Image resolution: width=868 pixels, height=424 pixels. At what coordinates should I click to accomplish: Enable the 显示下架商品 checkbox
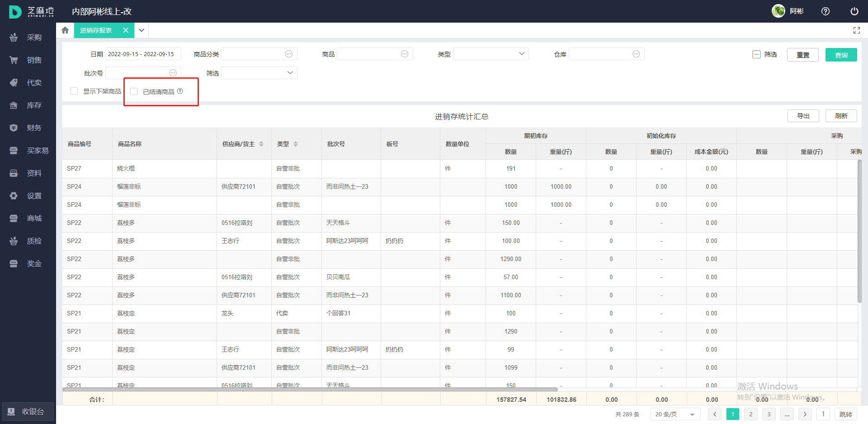pos(74,91)
